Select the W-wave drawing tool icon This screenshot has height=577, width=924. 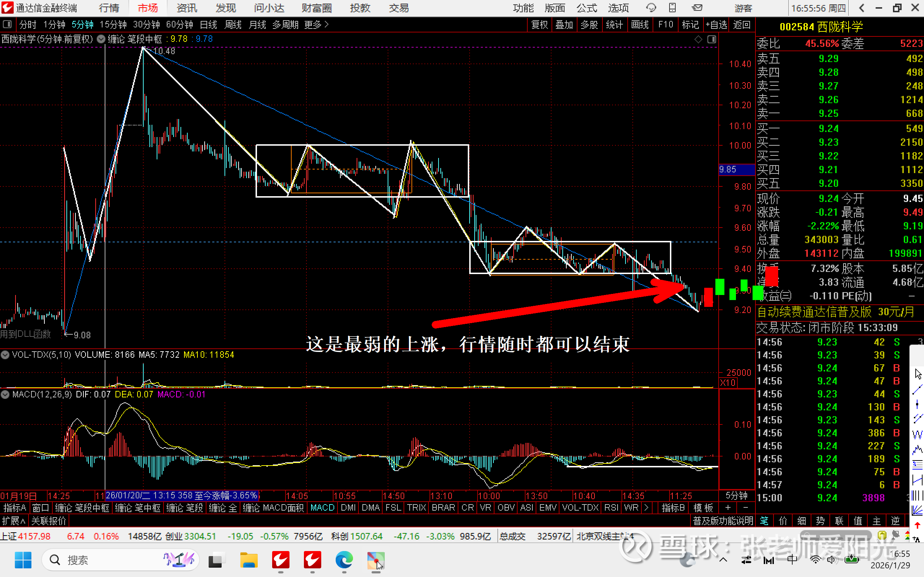pyautogui.click(x=917, y=435)
